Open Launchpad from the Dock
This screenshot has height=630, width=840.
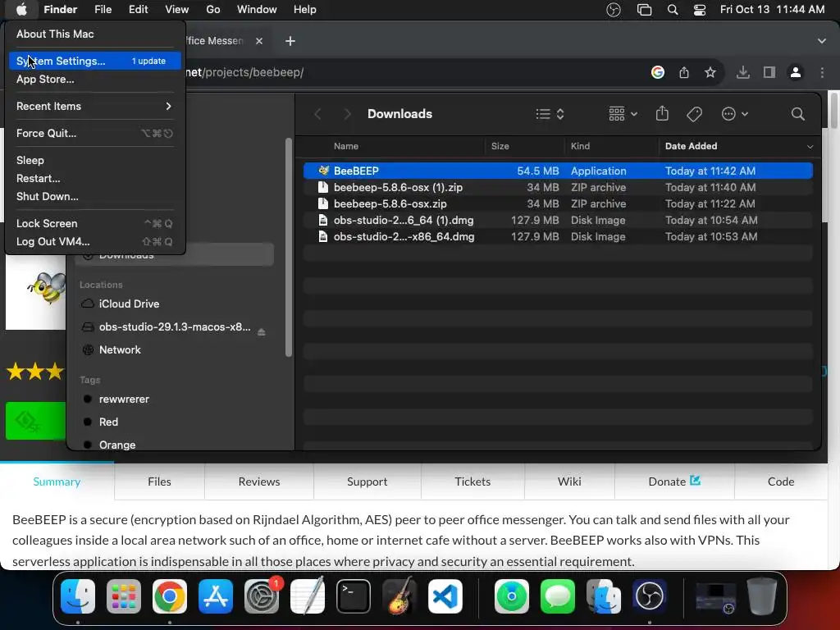coord(124,596)
